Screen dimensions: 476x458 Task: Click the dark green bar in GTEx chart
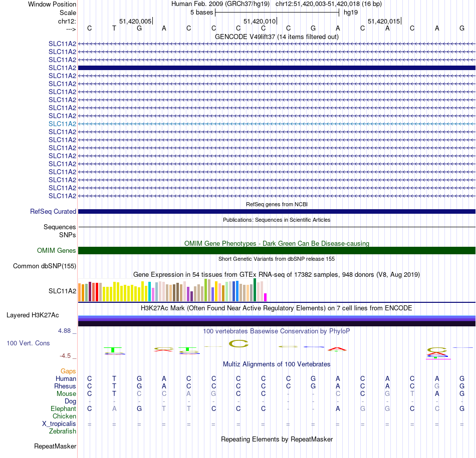pyautogui.click(x=255, y=290)
